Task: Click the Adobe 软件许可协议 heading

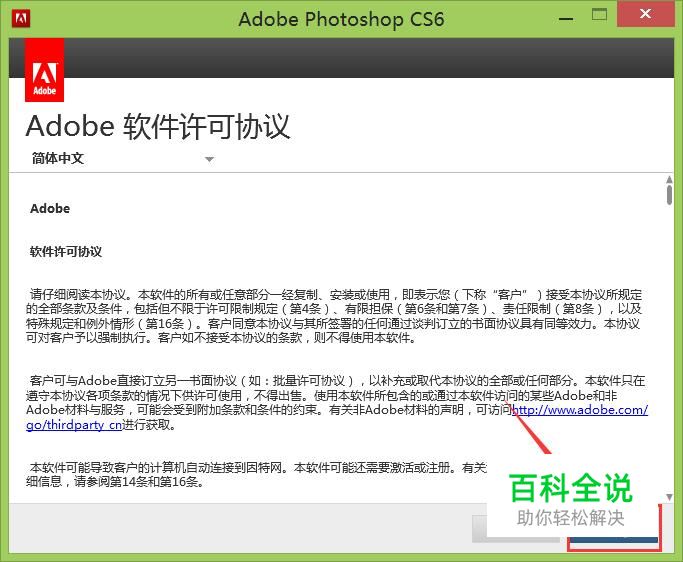Action: pos(158,127)
